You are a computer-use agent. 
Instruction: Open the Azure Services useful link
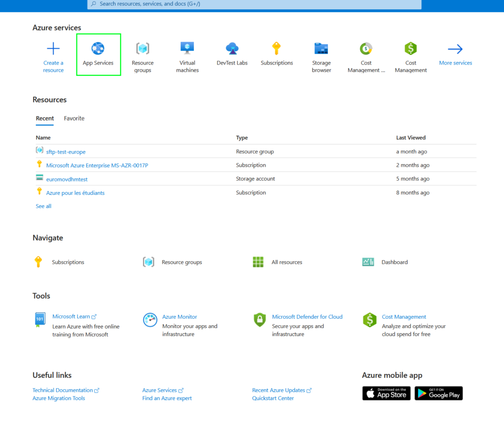pos(163,390)
